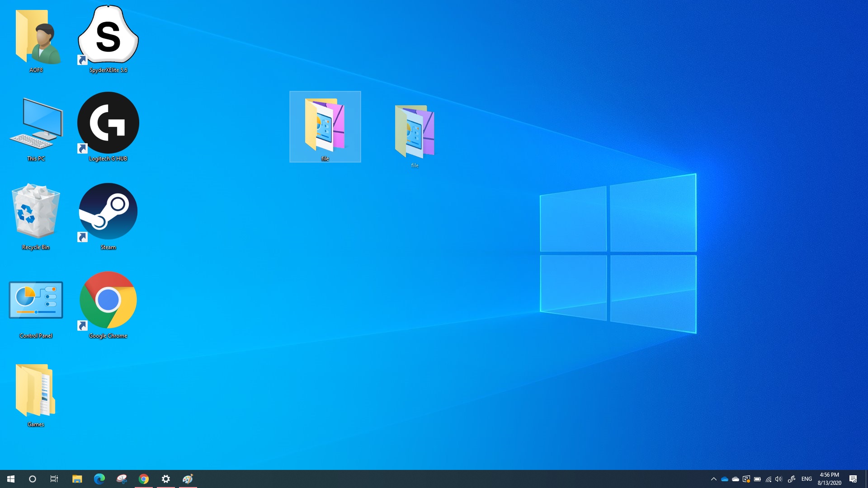The image size is (868, 488).
Task: Select the Recycle Bin icon
Action: tap(36, 212)
